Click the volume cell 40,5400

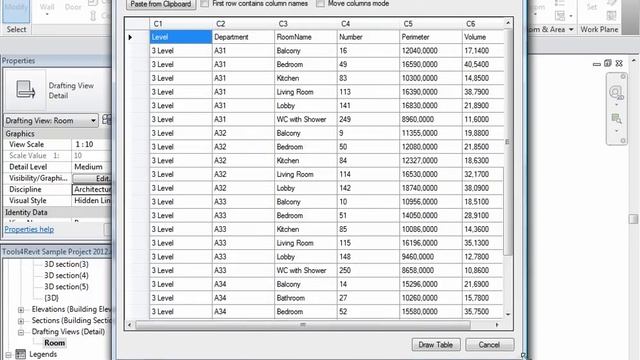click(483, 64)
